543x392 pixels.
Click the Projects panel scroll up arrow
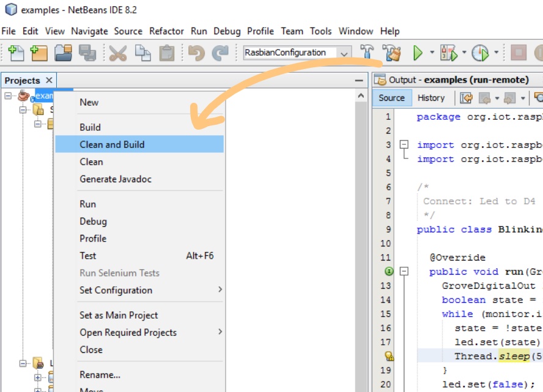361,95
